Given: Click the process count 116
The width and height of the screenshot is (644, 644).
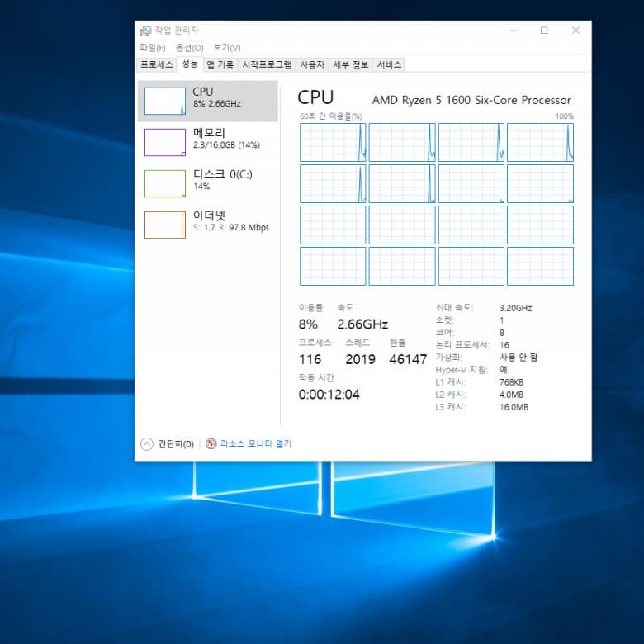Looking at the screenshot, I should point(310,359).
